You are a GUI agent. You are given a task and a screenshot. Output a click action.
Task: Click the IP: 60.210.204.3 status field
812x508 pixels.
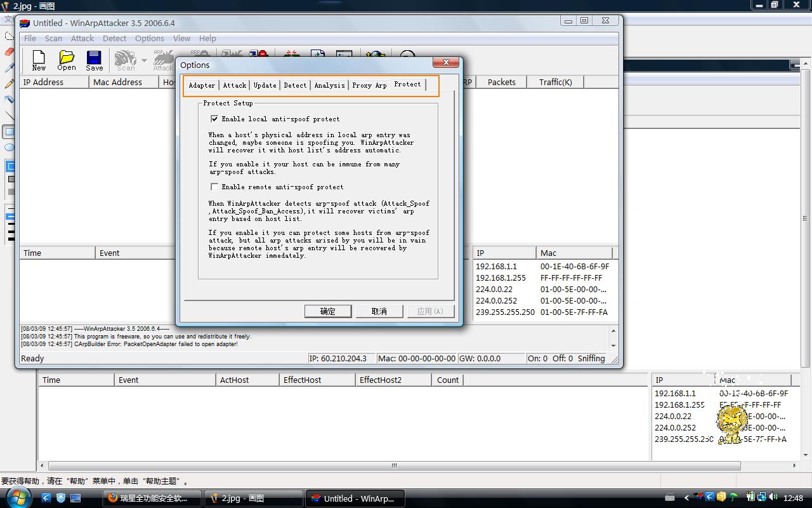(341, 358)
